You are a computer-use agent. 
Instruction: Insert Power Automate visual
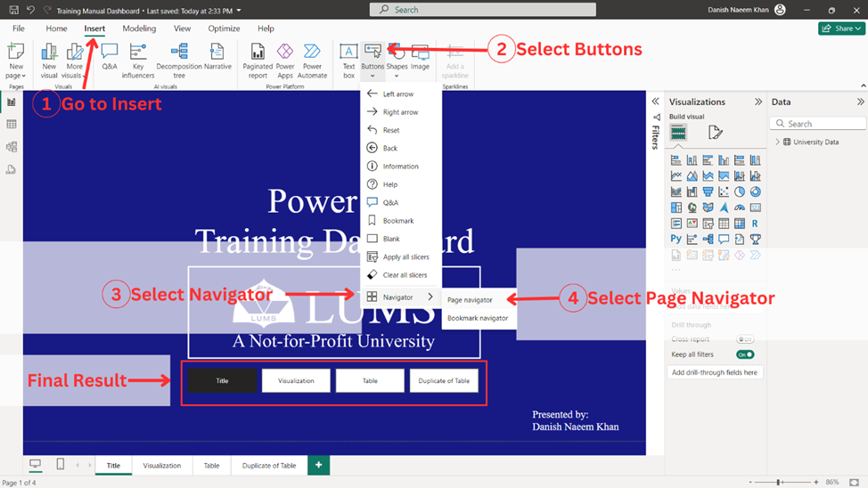(x=312, y=61)
